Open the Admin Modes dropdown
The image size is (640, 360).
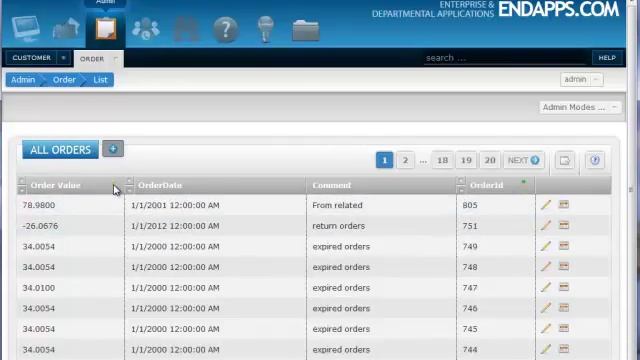(580, 107)
